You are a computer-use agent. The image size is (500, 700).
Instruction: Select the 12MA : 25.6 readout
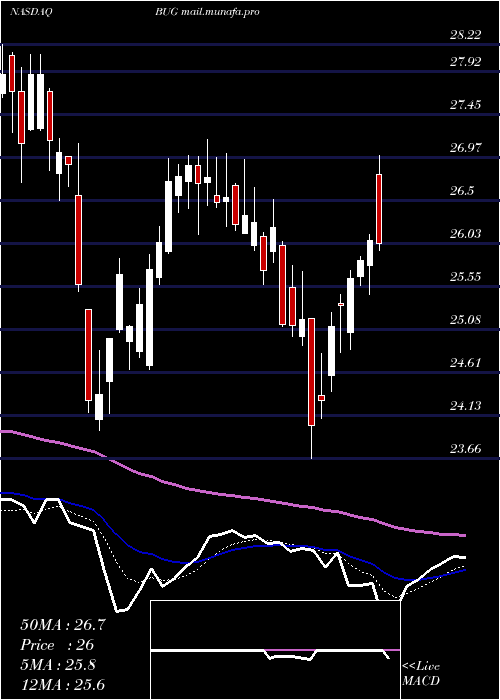(x=62, y=684)
